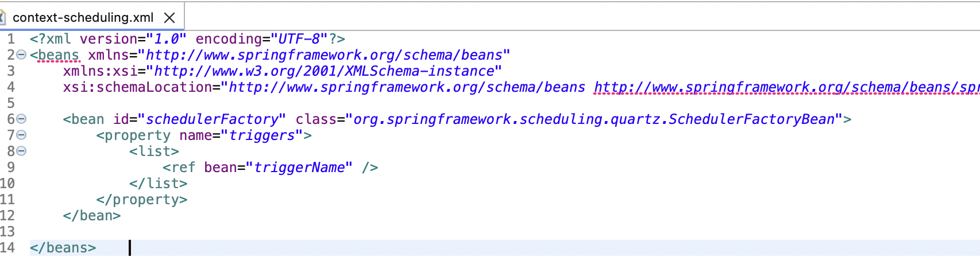Image resolution: width=980 pixels, height=257 pixels.
Task: Collapse the triggers property fold on line 7
Action: click(x=21, y=135)
